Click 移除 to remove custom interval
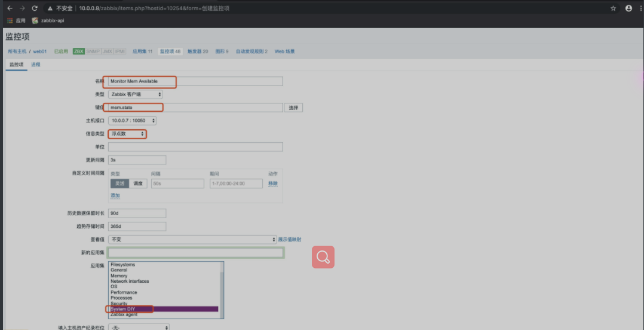 (x=273, y=184)
